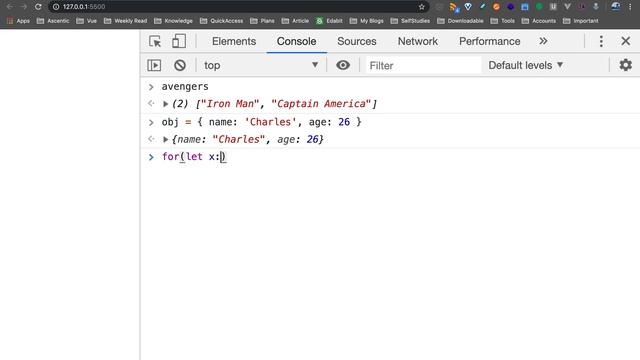Viewport: 640px width, 360px height.
Task: Go back with the browser arrow
Action: [9, 7]
